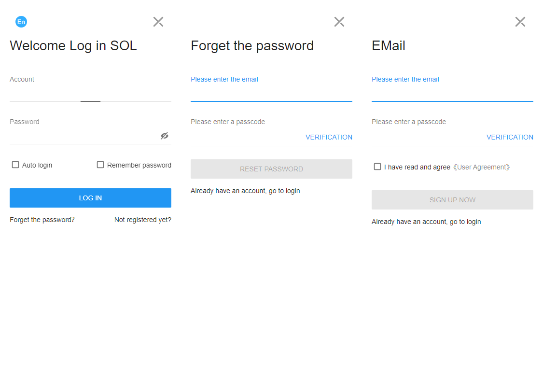Open the Forget the password? link
Viewport: 543px width, 392px height.
(42, 220)
